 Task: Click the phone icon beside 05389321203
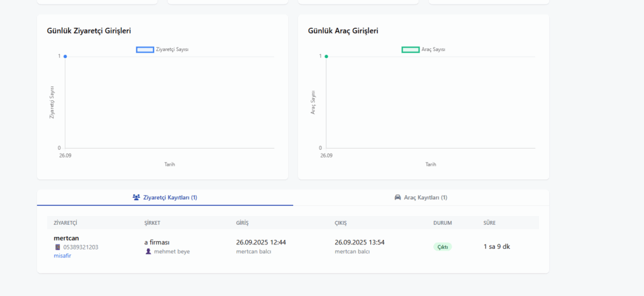click(57, 248)
